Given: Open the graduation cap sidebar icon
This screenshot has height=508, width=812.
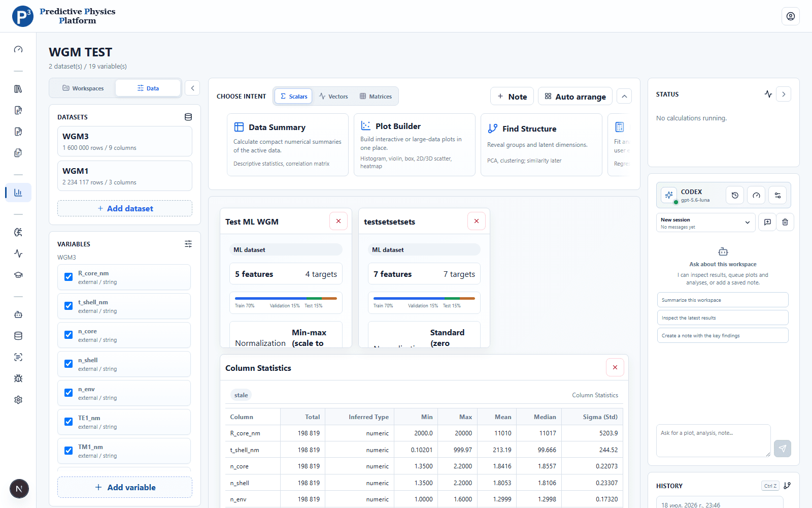Looking at the screenshot, I should pyautogui.click(x=18, y=275).
